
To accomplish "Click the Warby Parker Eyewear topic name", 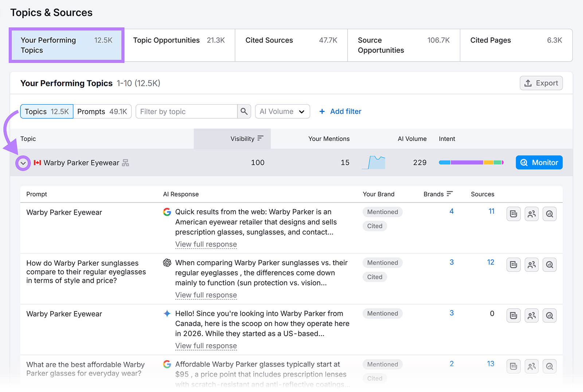I will (81, 163).
